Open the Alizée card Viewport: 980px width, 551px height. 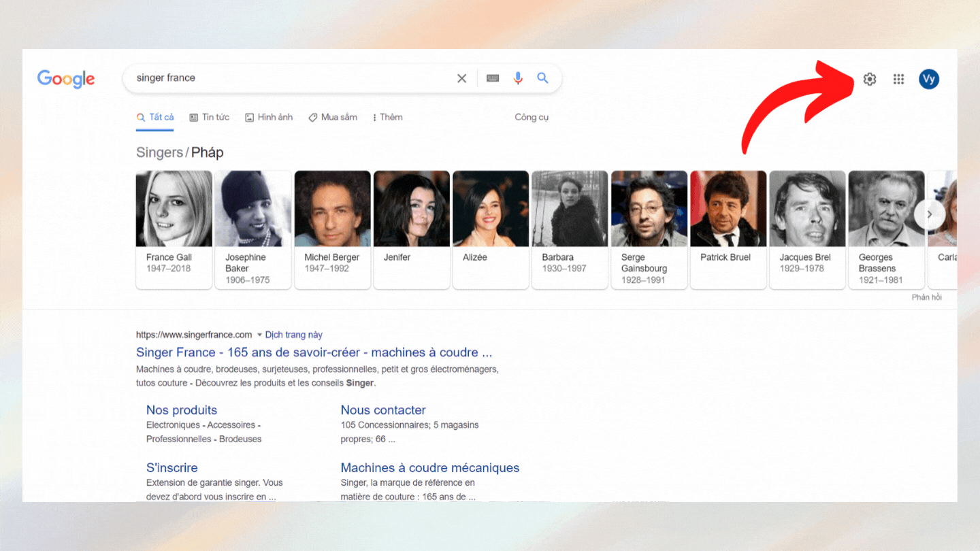point(491,230)
